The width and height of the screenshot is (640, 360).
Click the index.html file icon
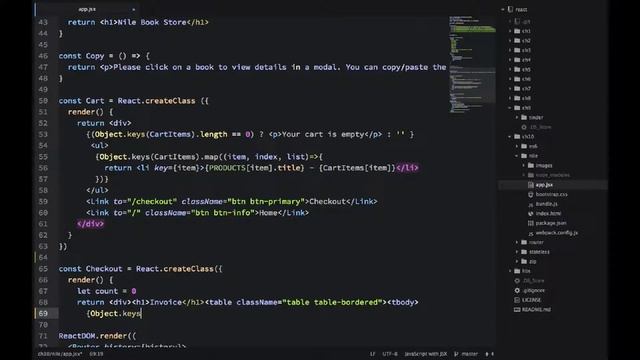tap(531, 213)
